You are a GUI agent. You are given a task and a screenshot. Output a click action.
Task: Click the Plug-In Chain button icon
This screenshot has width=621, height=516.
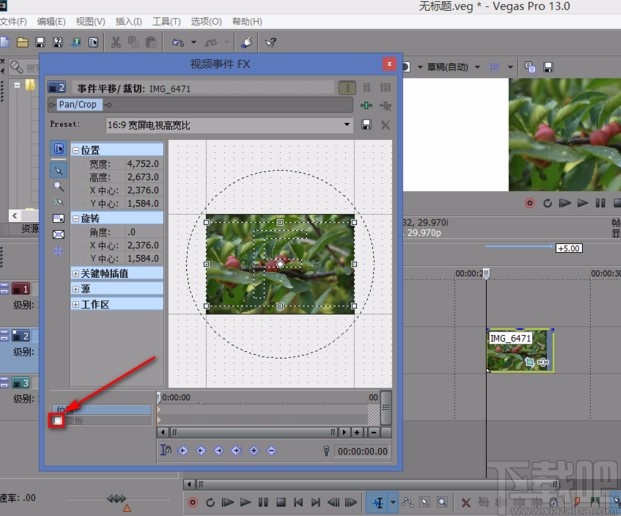(367, 105)
